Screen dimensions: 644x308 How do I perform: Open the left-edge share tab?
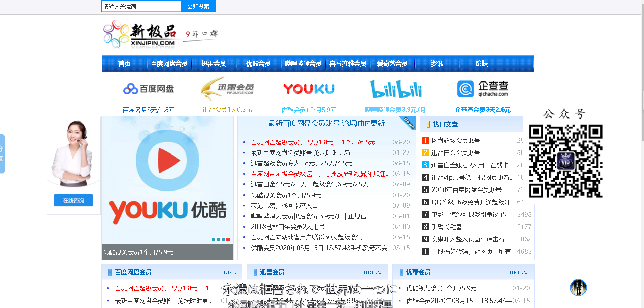tap(2, 154)
